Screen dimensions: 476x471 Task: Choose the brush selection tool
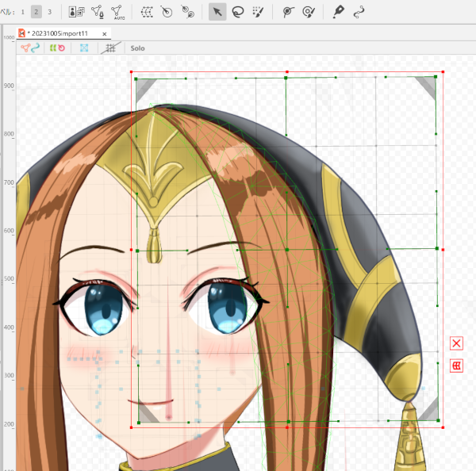[x=258, y=12]
